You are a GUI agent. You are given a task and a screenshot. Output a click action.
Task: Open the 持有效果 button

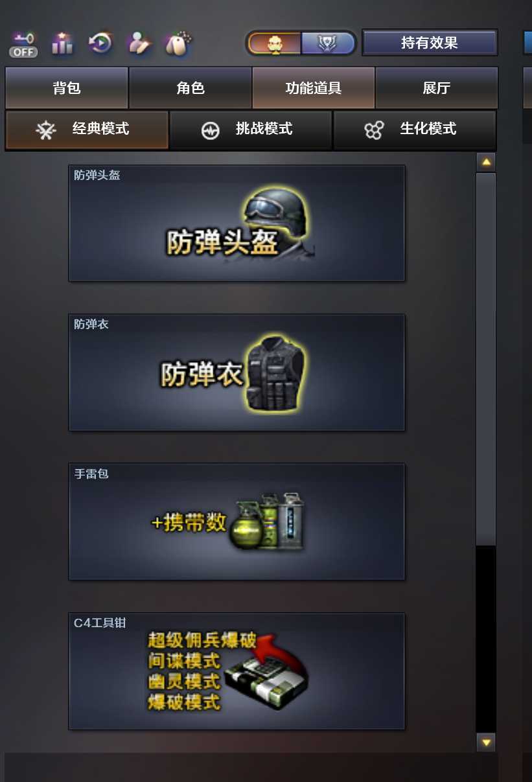point(430,43)
